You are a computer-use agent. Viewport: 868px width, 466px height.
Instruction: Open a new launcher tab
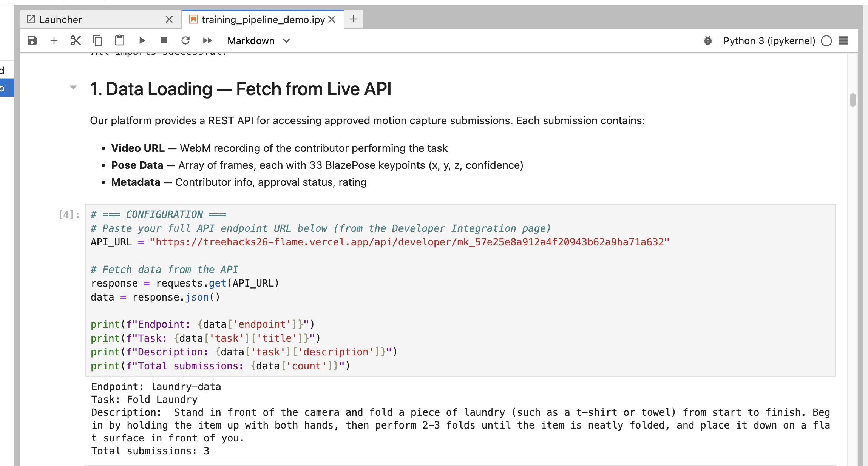click(354, 19)
